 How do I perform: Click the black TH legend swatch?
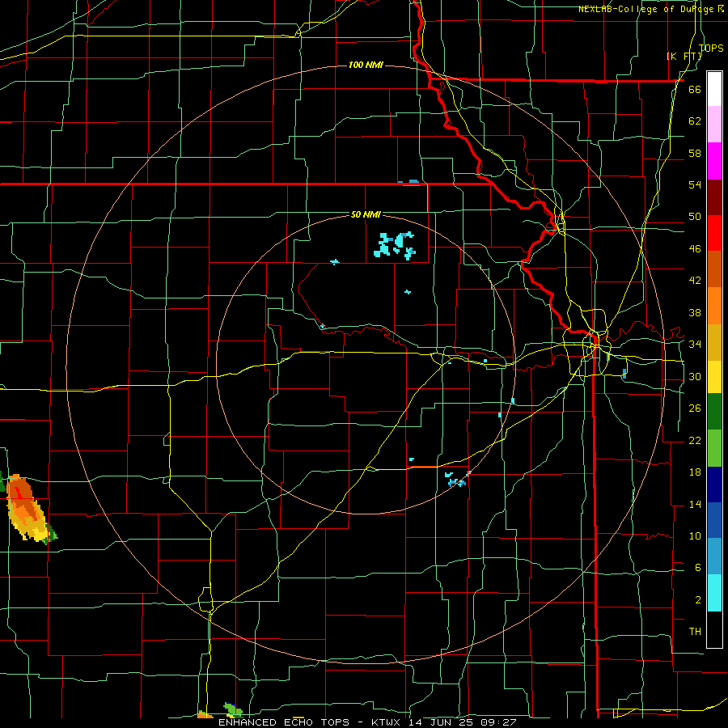coord(714,629)
